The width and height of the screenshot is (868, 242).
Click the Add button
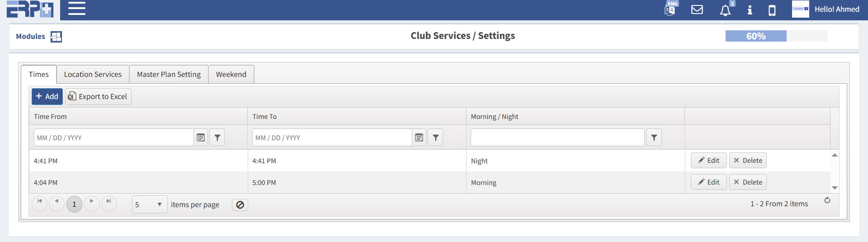tap(47, 96)
